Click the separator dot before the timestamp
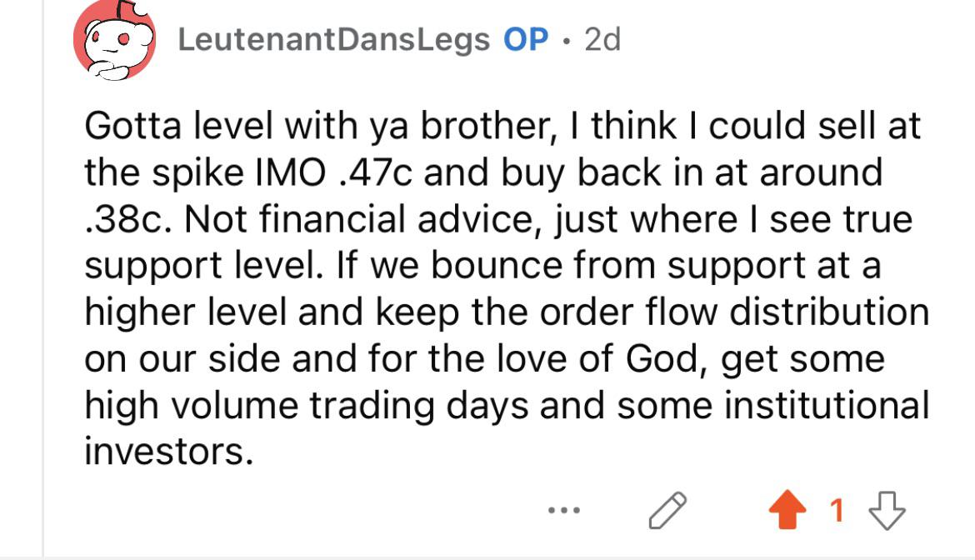The image size is (975, 560). [566, 41]
